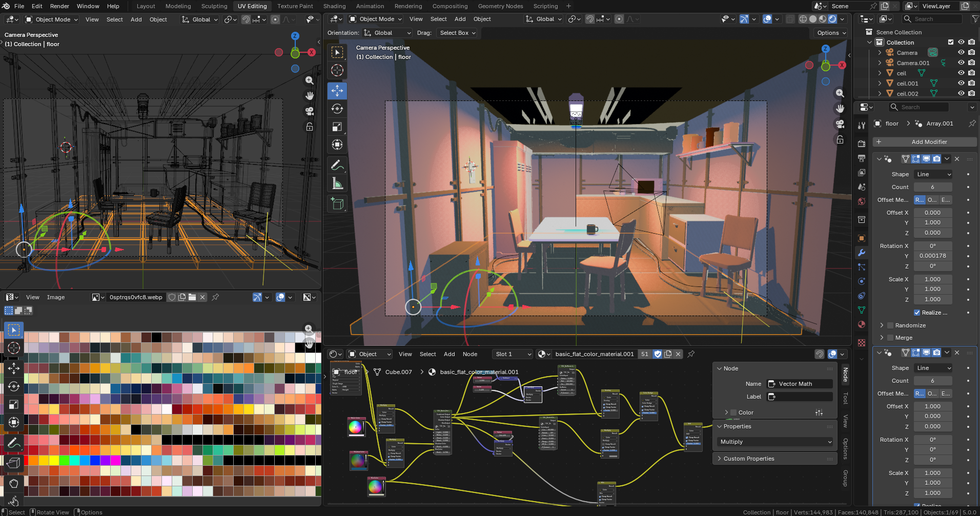Click the outliner filter funnel icon

975,19
